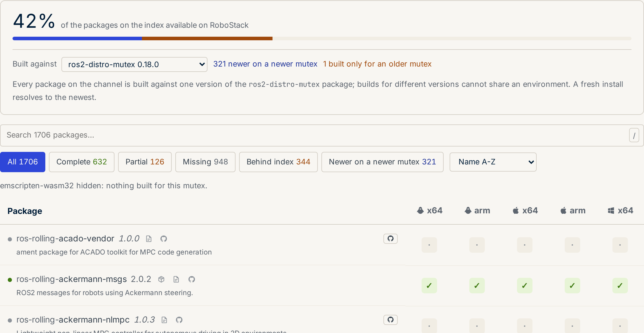644x333 pixels.
Task: Click the 'Built against' label
Action: click(x=35, y=64)
